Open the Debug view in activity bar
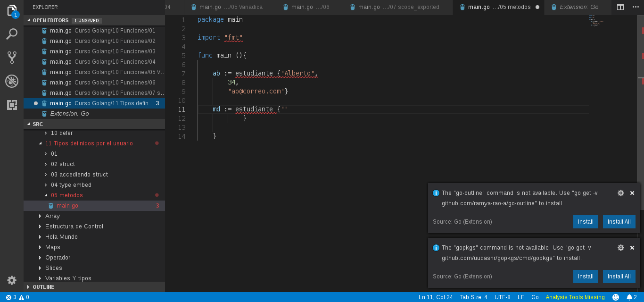Screen dimensions: 644x302 [12, 81]
